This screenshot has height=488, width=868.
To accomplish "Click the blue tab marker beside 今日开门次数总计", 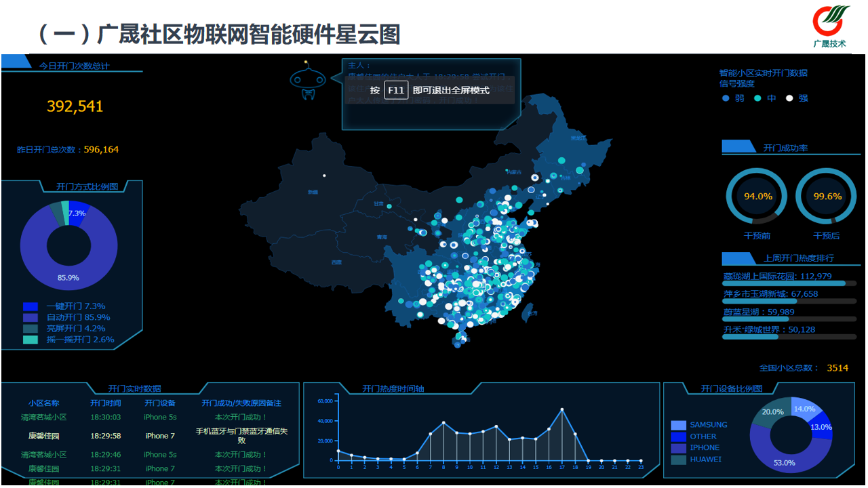I will click(16, 62).
